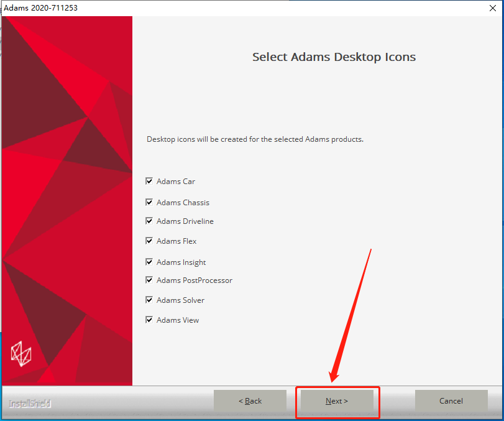The image size is (504, 421).
Task: Toggle the Adams View checkbox
Action: (149, 320)
